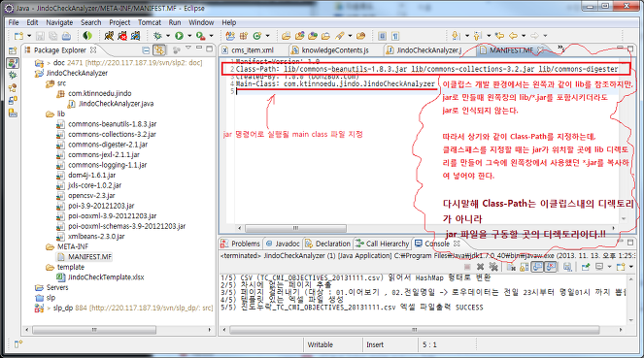Click the Last Edit Location icon
The width and height of the screenshot is (644, 358).
[x=499, y=36]
